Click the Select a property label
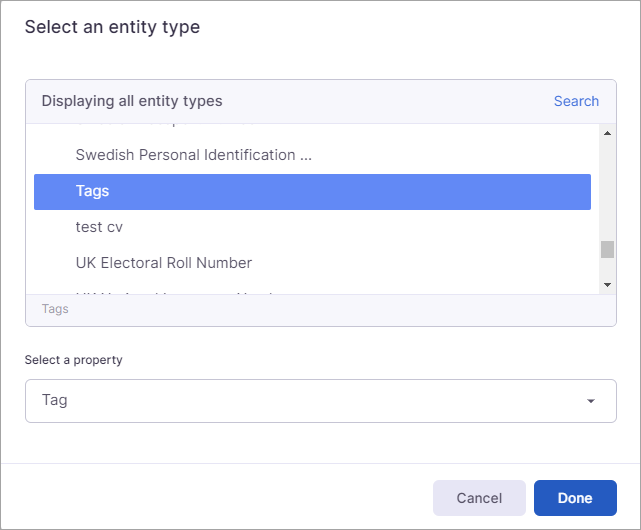The height and width of the screenshot is (530, 641). coord(73,360)
